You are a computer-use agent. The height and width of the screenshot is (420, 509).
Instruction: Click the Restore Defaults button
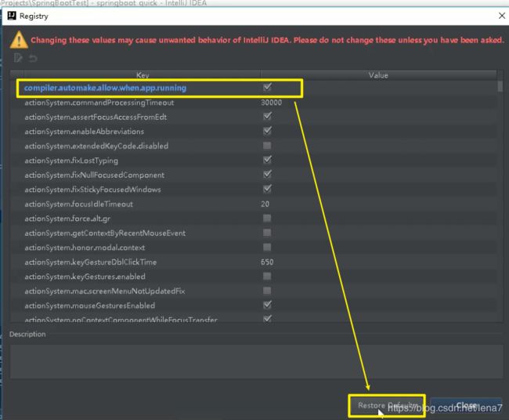[388, 405]
